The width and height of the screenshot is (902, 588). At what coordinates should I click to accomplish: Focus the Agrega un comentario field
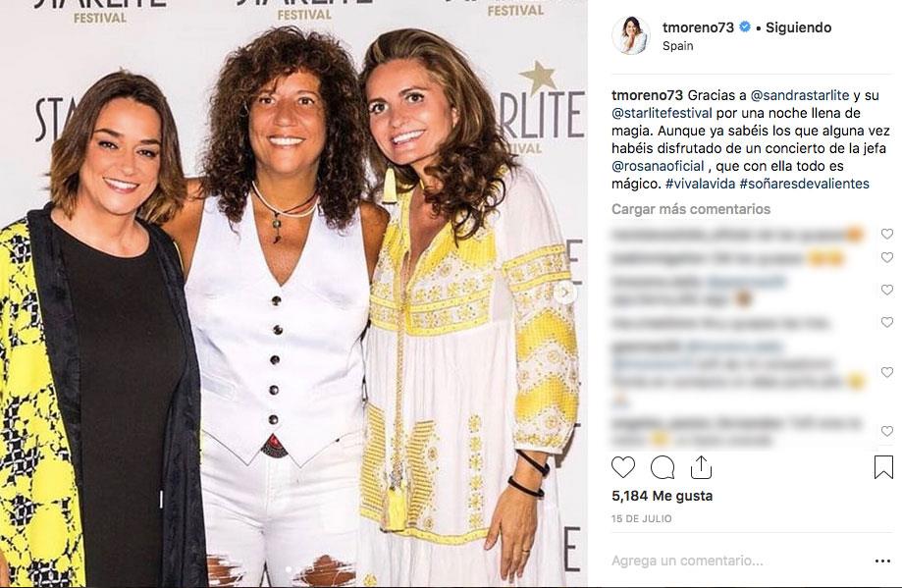pyautogui.click(x=726, y=561)
